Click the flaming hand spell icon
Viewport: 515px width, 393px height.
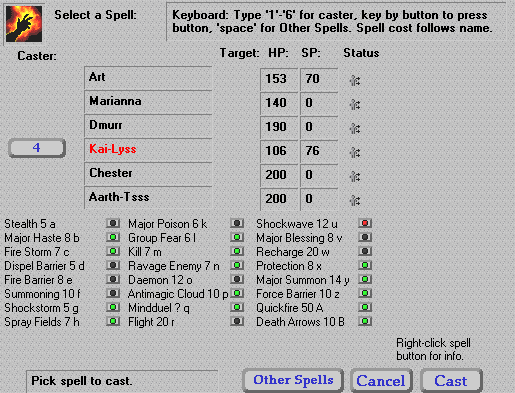[24, 24]
